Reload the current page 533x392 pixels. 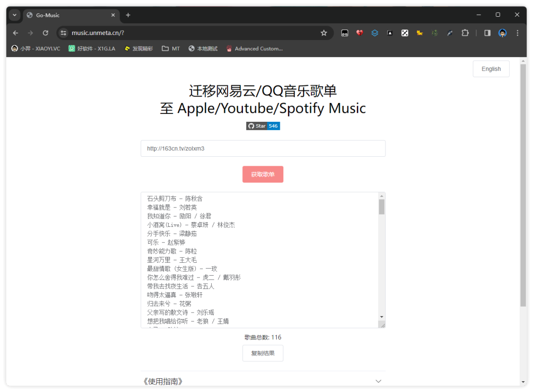[x=45, y=33]
